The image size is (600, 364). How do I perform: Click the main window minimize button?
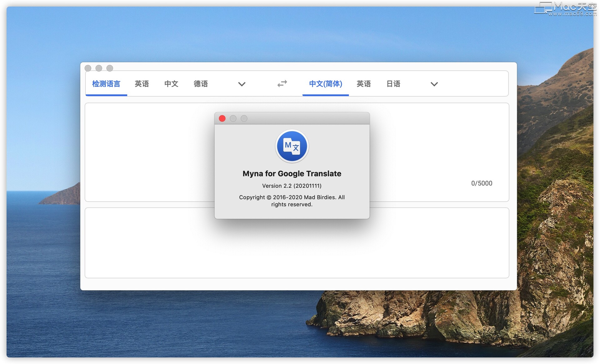(99, 68)
